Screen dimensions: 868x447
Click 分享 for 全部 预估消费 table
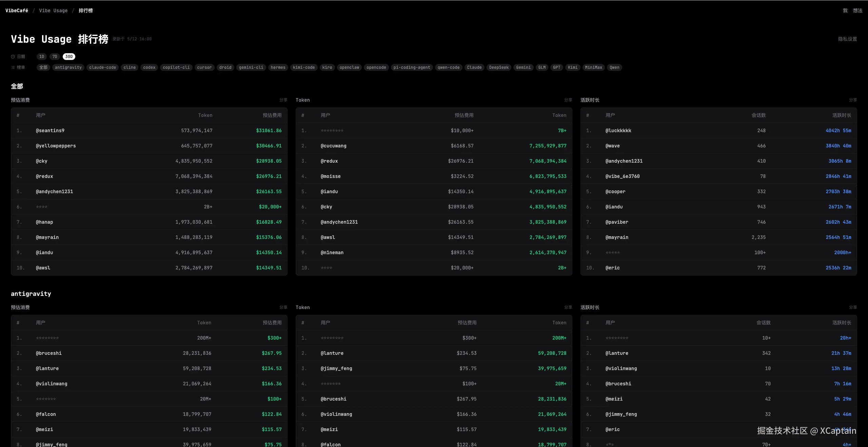283,100
